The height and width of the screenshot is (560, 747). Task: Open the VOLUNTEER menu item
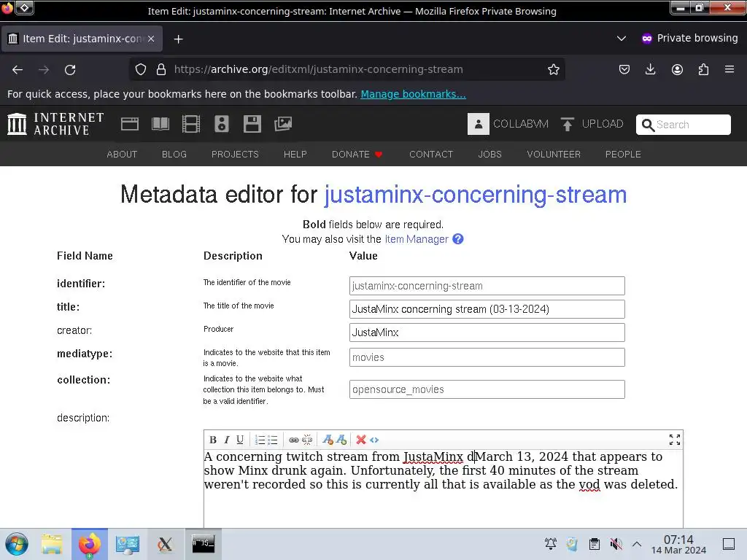(554, 155)
